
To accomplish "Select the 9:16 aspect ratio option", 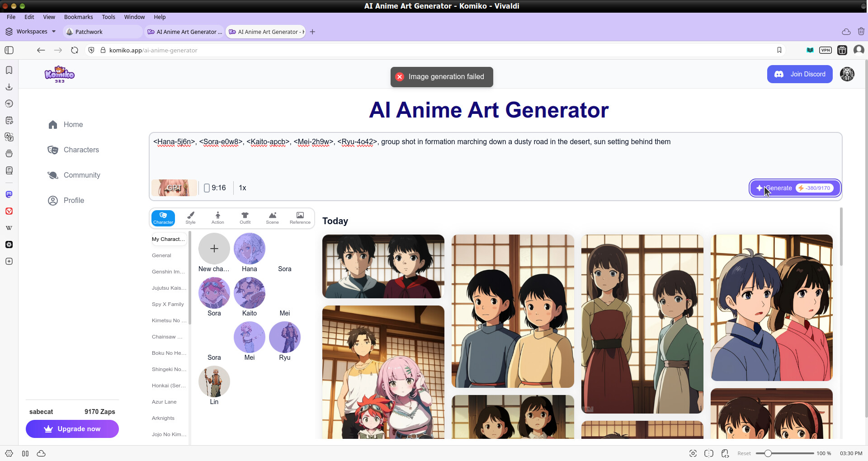I will (215, 188).
